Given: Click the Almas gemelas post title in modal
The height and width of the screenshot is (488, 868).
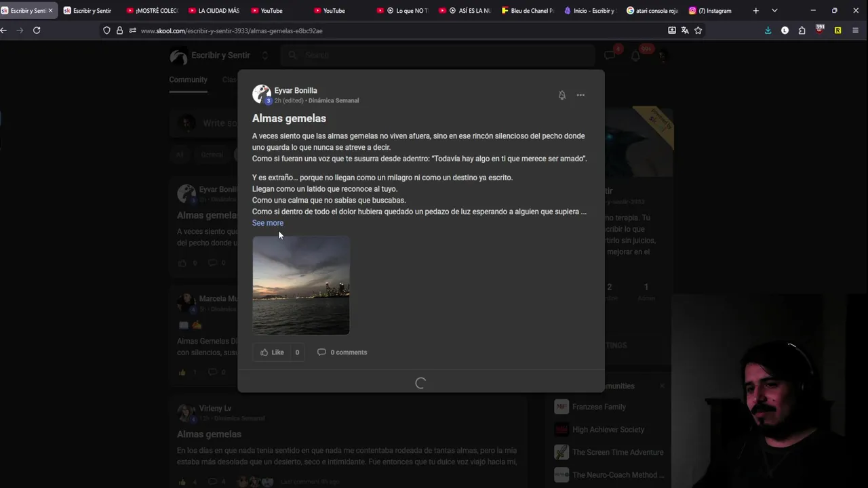Looking at the screenshot, I should pos(289,119).
